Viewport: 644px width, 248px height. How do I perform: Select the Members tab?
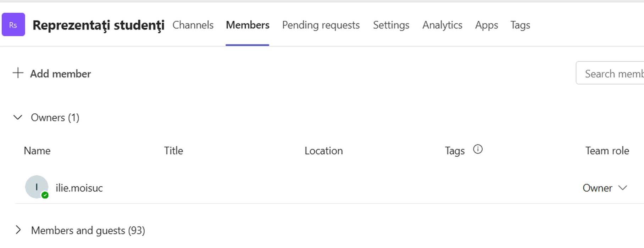(248, 25)
